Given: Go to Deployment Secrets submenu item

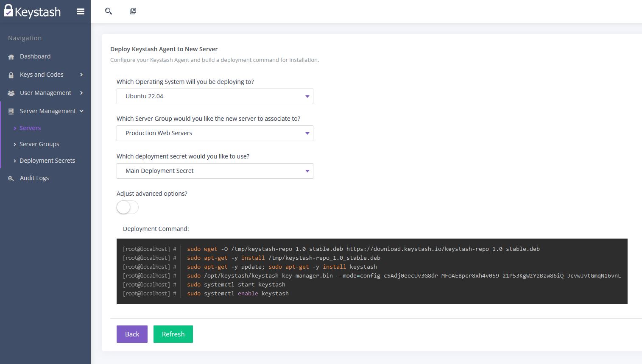Looking at the screenshot, I should 47,161.
